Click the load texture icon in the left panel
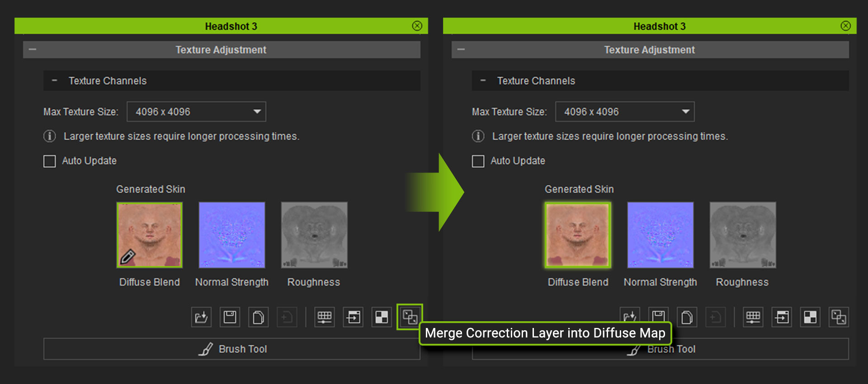Image resolution: width=868 pixels, height=384 pixels. pyautogui.click(x=201, y=317)
